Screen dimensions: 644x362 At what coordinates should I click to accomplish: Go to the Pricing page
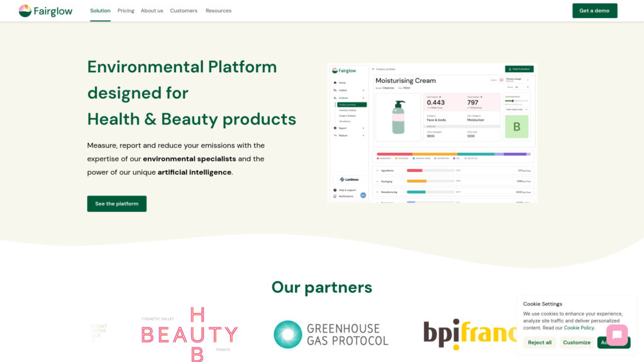[126, 11]
